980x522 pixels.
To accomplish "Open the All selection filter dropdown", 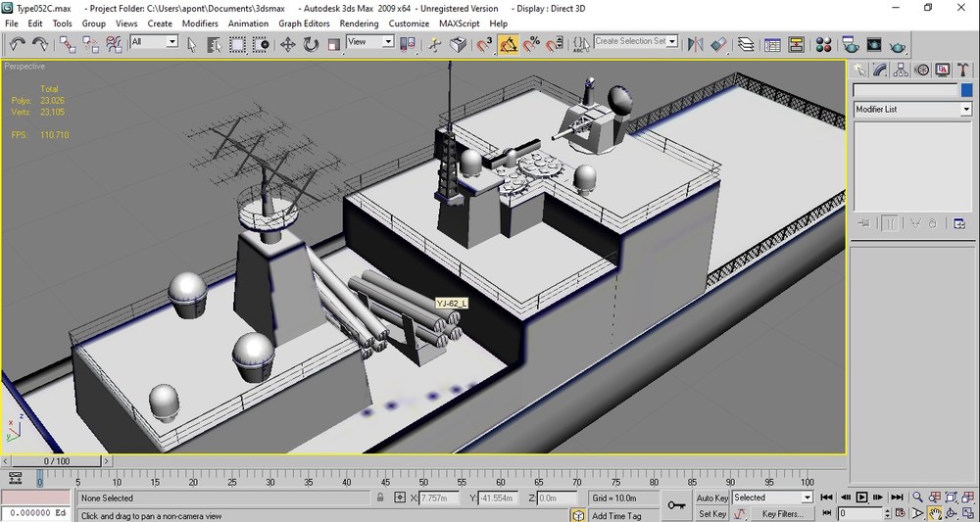I will tap(155, 42).
